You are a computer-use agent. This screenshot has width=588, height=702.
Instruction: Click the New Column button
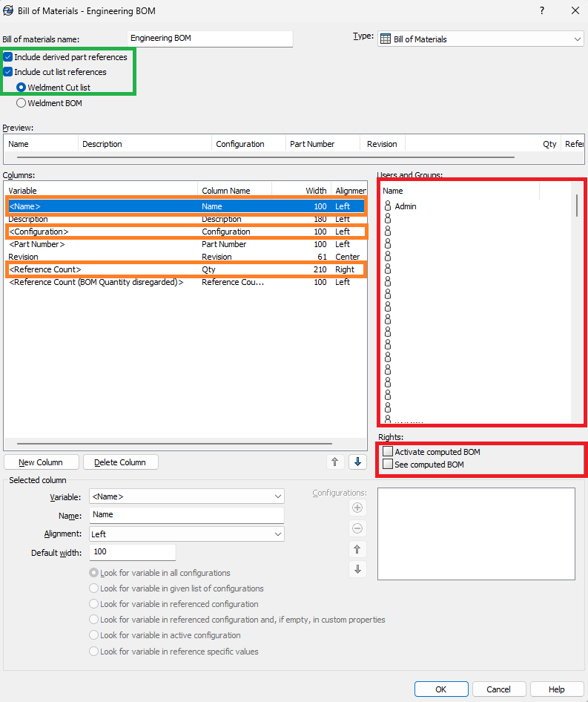pos(41,462)
